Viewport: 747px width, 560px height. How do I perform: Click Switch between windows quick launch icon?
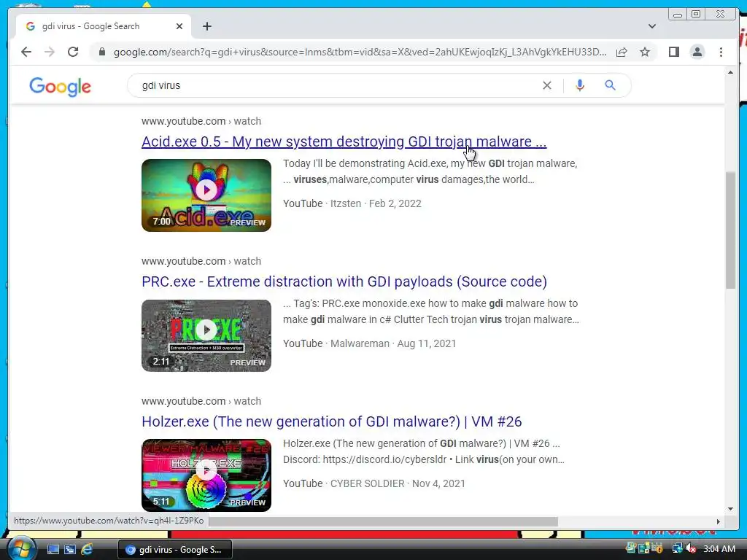click(69, 550)
